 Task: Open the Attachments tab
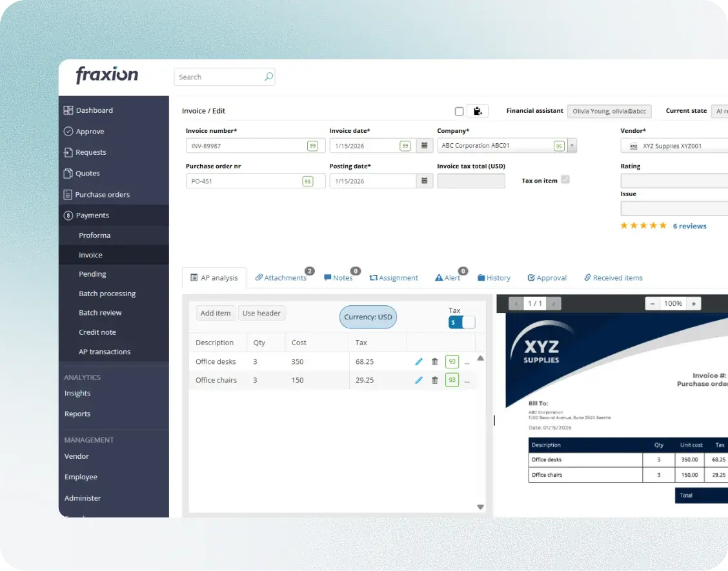click(281, 277)
